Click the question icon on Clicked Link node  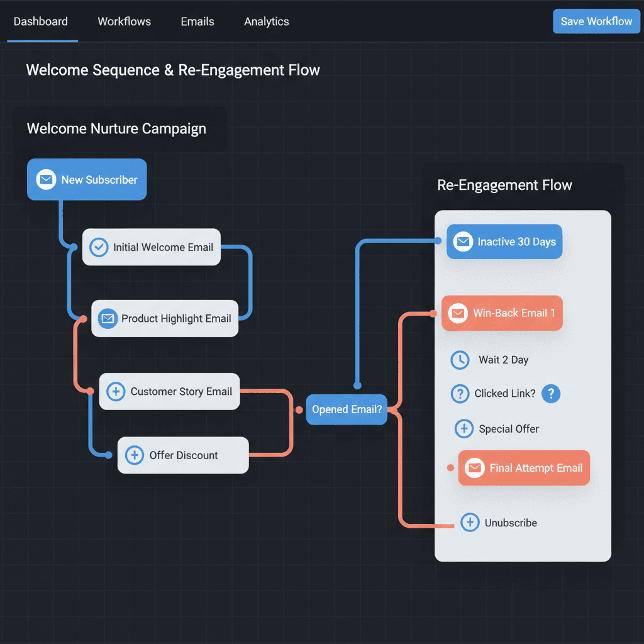460,394
